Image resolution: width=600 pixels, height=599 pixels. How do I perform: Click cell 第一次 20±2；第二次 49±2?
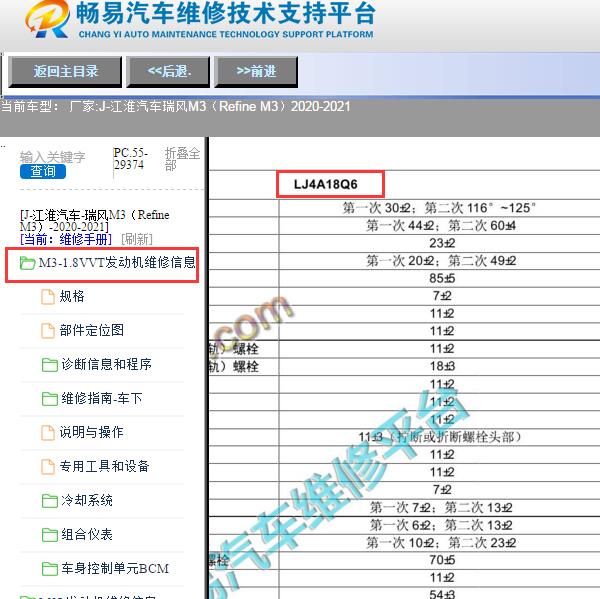tap(441, 261)
